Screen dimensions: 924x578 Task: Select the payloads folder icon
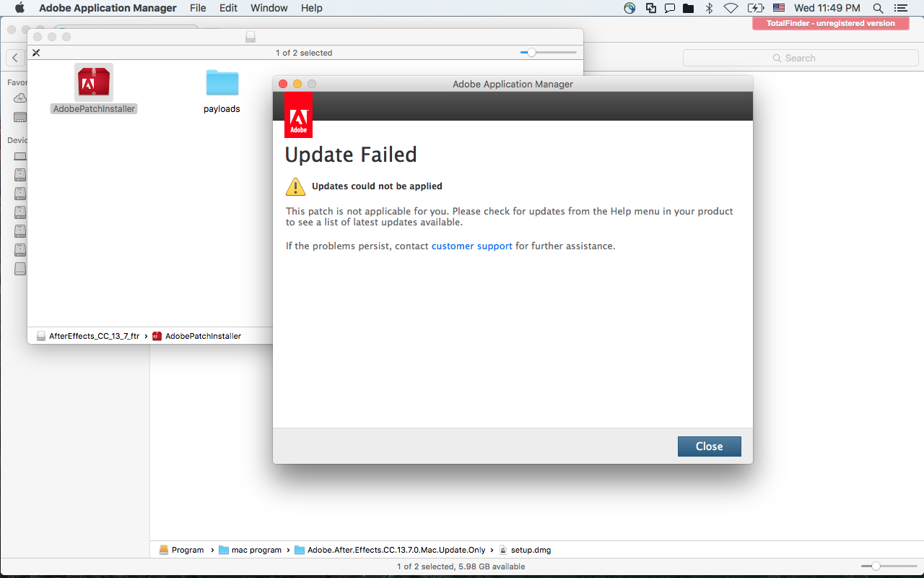click(222, 82)
